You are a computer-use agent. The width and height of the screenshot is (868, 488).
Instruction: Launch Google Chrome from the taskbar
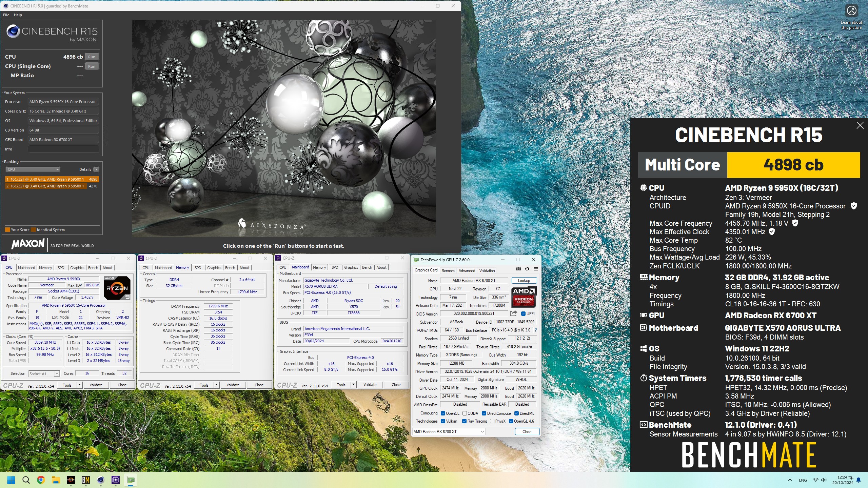point(41,480)
